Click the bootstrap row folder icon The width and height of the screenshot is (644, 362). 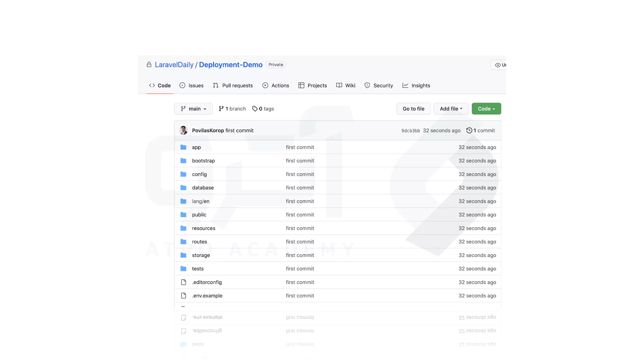click(183, 161)
